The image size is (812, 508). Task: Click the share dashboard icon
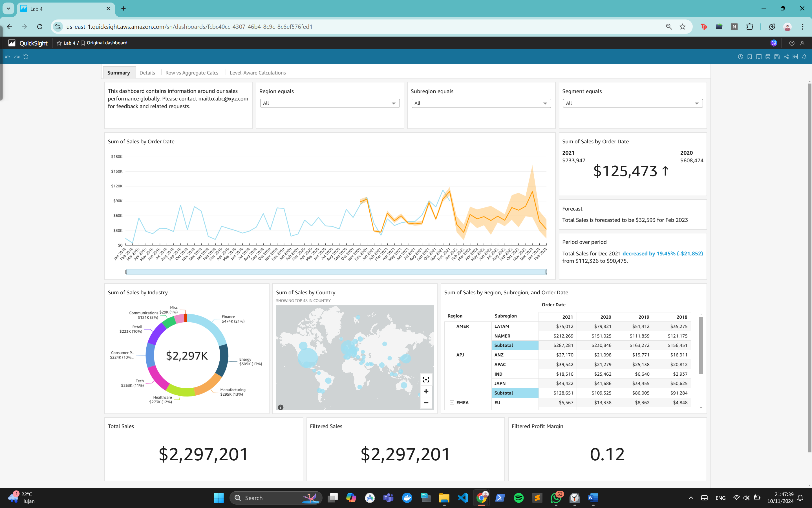[x=786, y=57]
